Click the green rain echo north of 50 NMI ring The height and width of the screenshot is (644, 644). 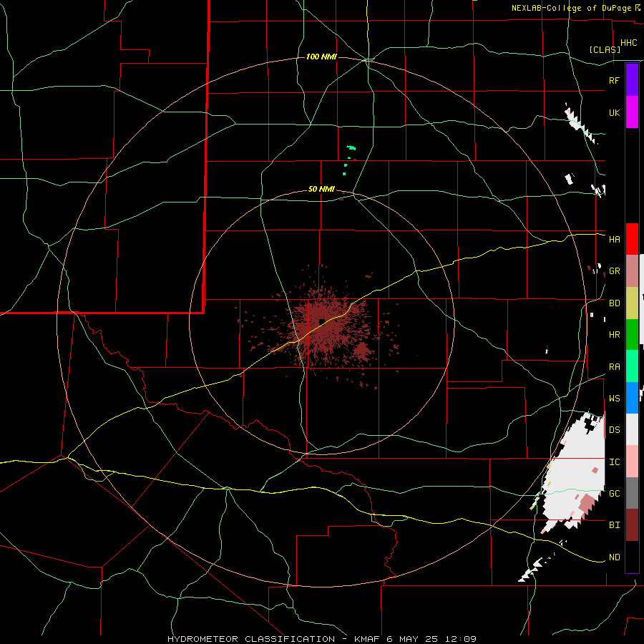(x=351, y=147)
